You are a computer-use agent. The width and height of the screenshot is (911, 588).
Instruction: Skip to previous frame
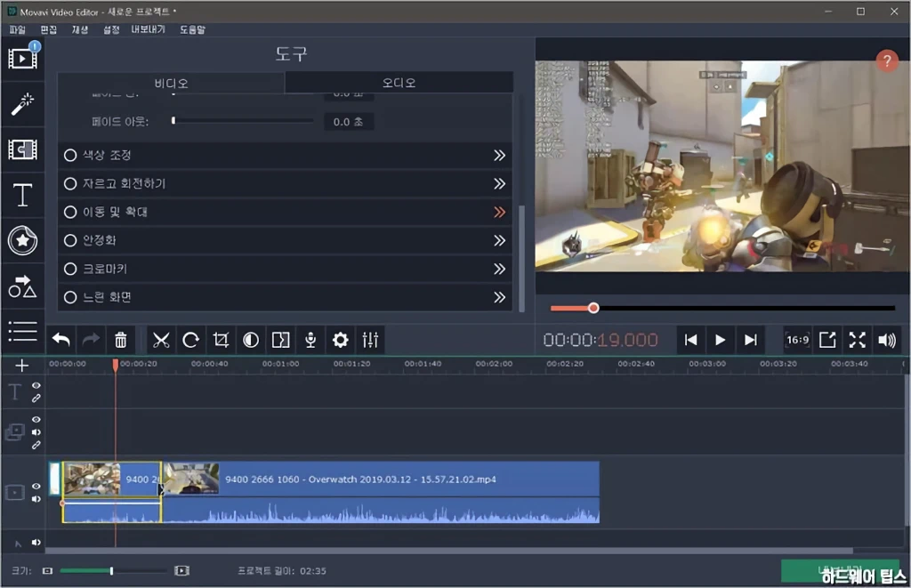pos(690,340)
